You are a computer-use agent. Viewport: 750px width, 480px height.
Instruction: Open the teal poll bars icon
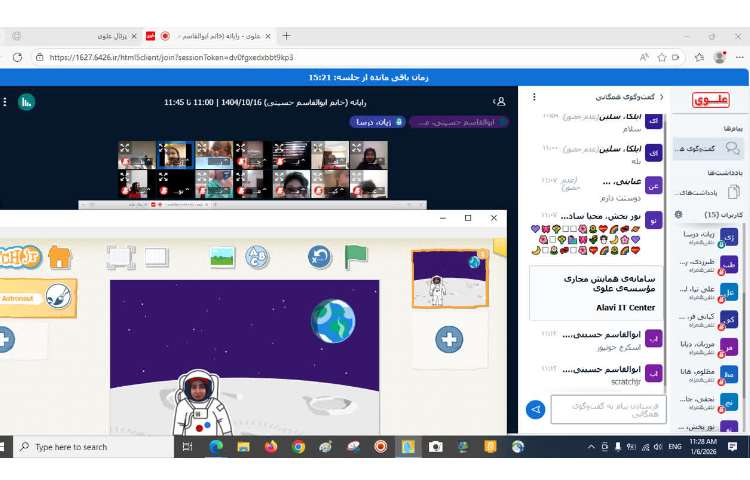[x=26, y=102]
